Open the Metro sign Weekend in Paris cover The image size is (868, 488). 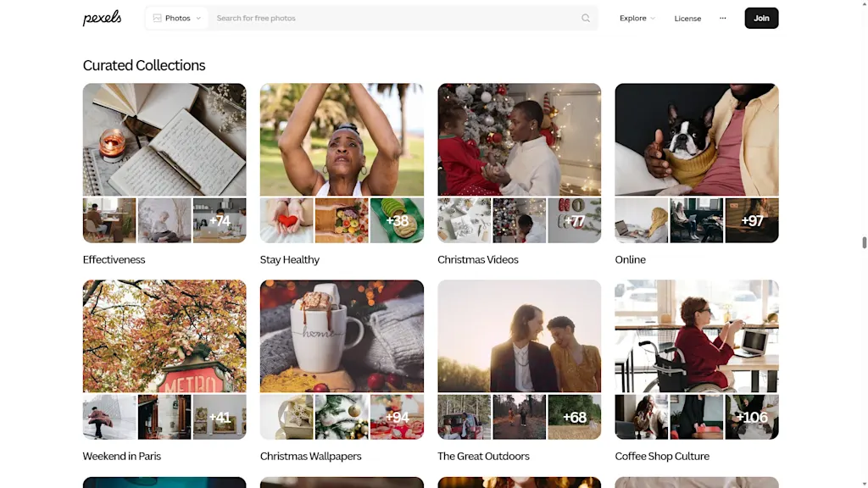point(164,335)
